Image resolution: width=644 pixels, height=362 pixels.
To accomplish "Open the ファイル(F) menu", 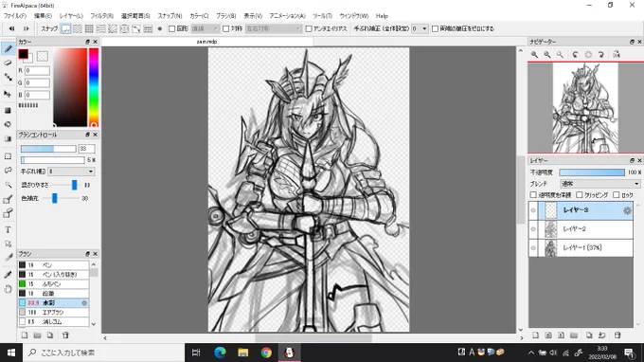I will 15,16.
